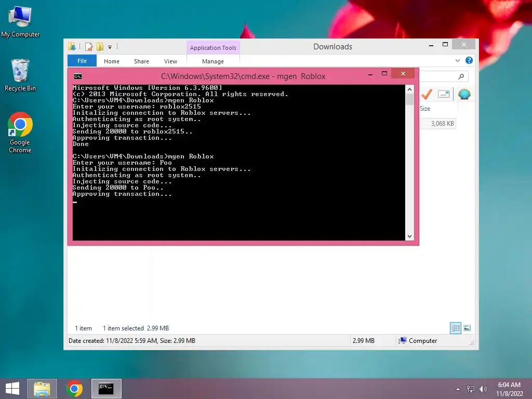Open the Customize Quick Access Toolbar dropdown
This screenshot has width=532, height=399.
coord(110,47)
